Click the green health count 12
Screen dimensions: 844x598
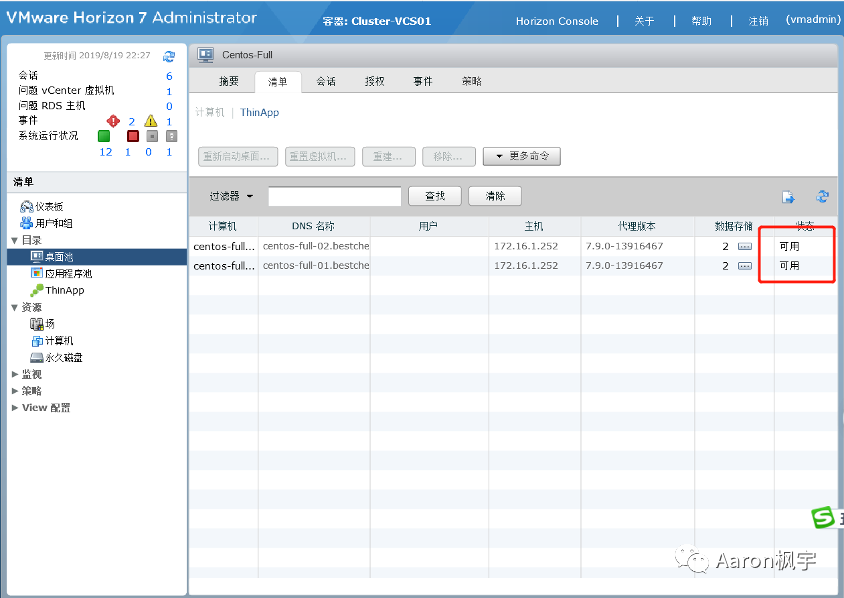(x=106, y=152)
